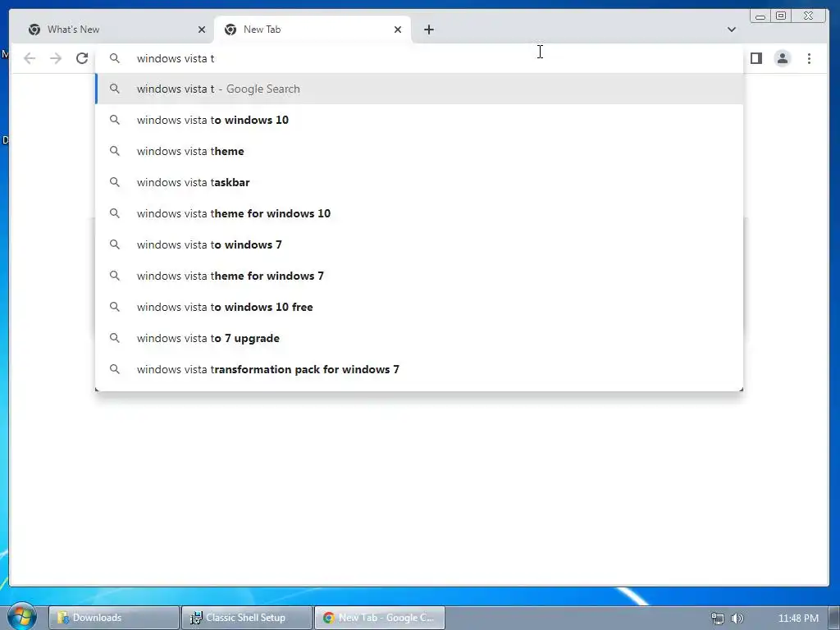Click Show Desktop button at taskbar end
Image resolution: width=840 pixels, height=630 pixels.
pos(834,618)
